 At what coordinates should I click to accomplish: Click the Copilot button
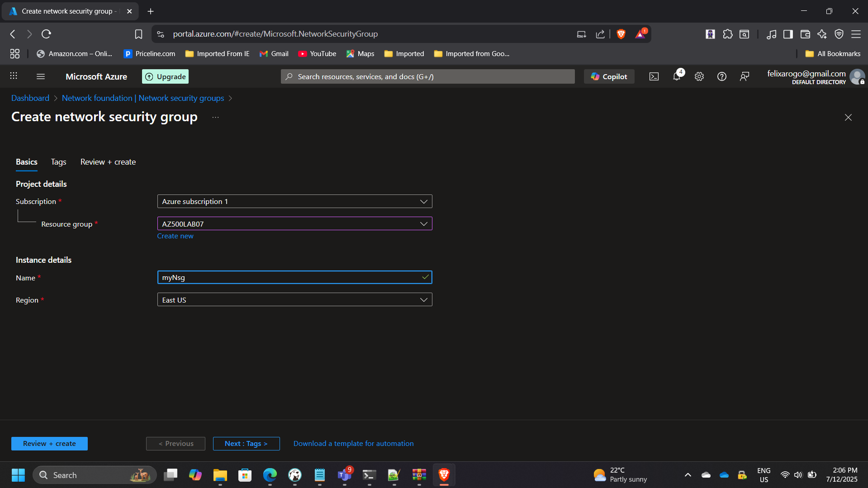(609, 77)
